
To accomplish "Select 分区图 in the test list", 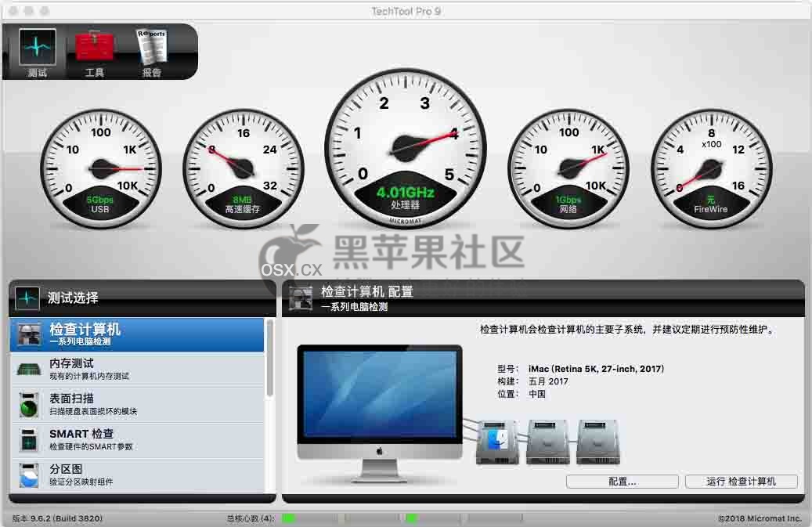I will pyautogui.click(x=137, y=475).
